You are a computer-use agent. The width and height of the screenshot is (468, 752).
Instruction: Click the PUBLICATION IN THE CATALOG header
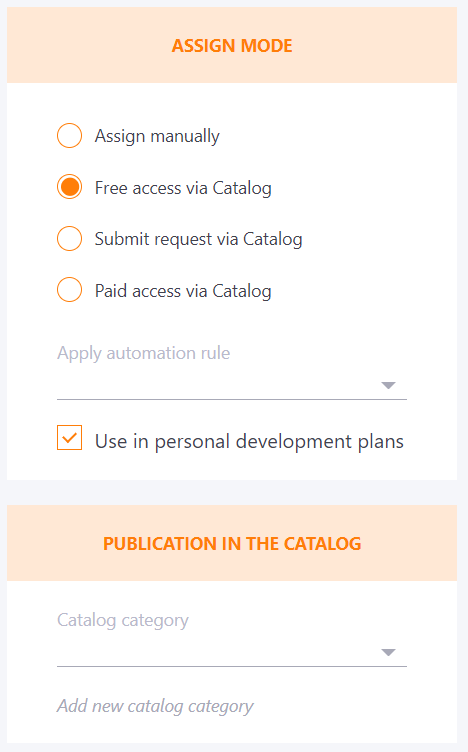(x=232, y=543)
